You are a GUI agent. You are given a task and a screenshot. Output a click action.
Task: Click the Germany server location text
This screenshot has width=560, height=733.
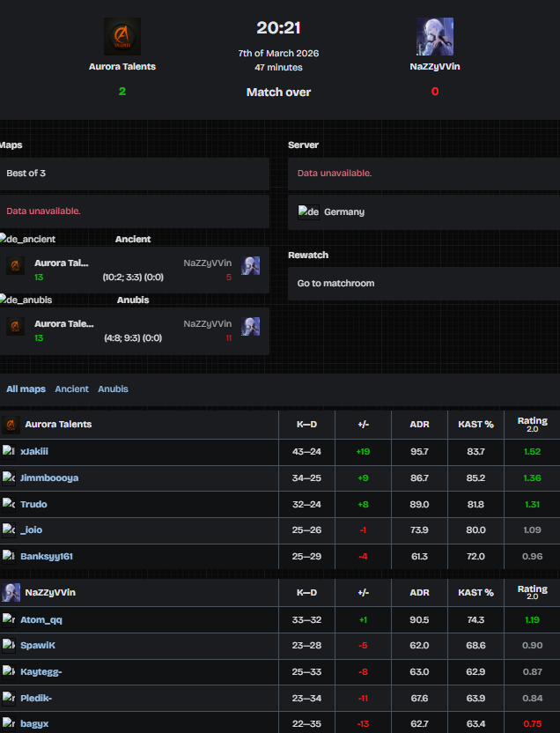click(x=344, y=211)
